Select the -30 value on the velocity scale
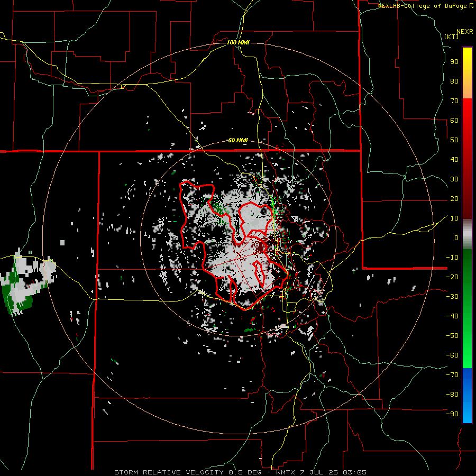The image size is (476, 476). click(x=452, y=297)
